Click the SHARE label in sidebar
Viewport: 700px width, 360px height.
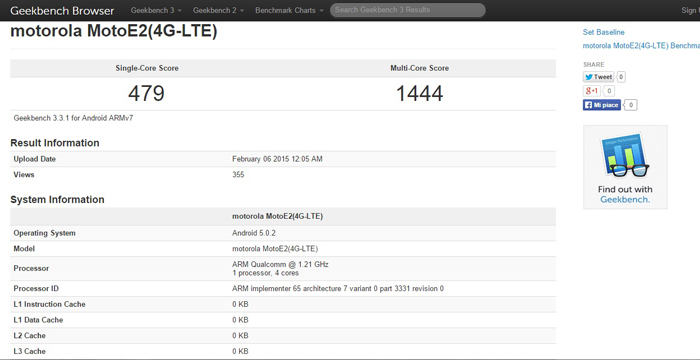(593, 64)
